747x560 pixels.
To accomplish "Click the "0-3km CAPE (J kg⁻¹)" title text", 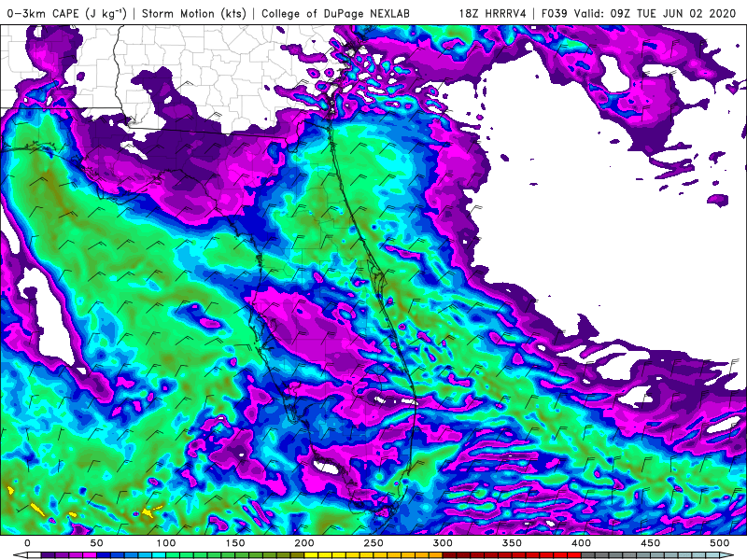I will [67, 13].
